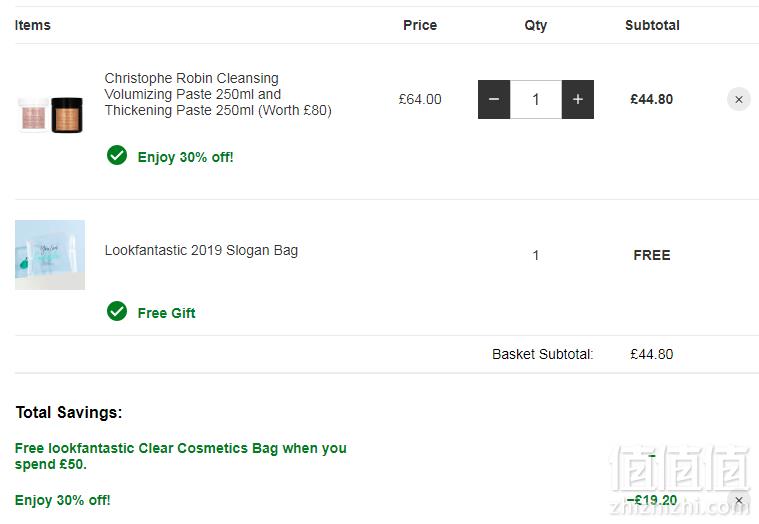Click the £44.80 item subtotal
Viewport: 759px width, 524px height.
point(652,99)
